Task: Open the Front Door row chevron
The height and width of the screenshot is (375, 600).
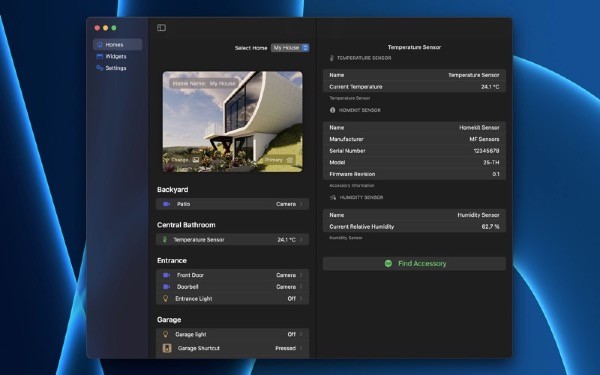Action: pos(301,275)
